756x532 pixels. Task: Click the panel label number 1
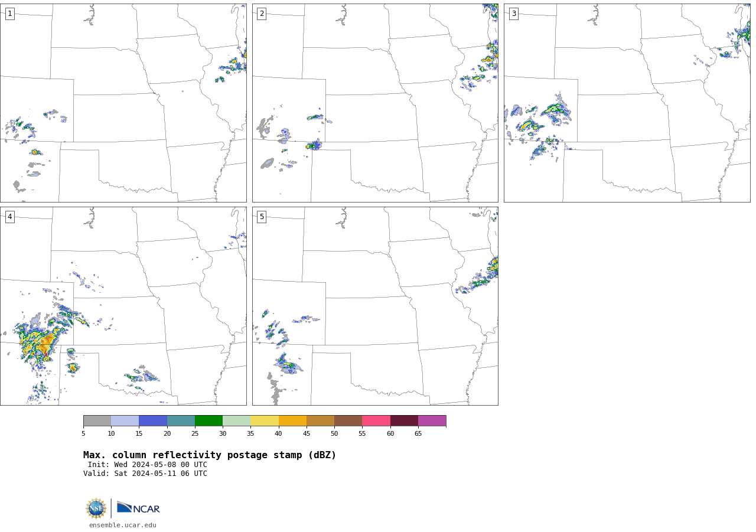pyautogui.click(x=9, y=14)
